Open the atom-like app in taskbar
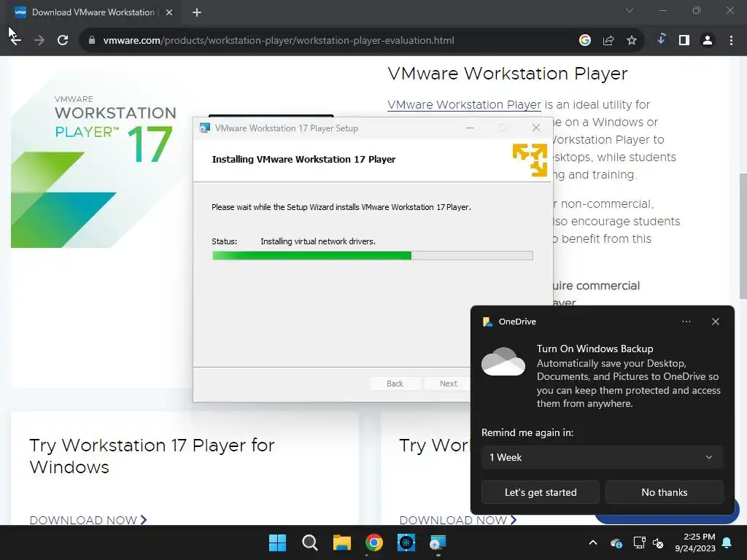The width and height of the screenshot is (747, 560). pyautogui.click(x=406, y=542)
